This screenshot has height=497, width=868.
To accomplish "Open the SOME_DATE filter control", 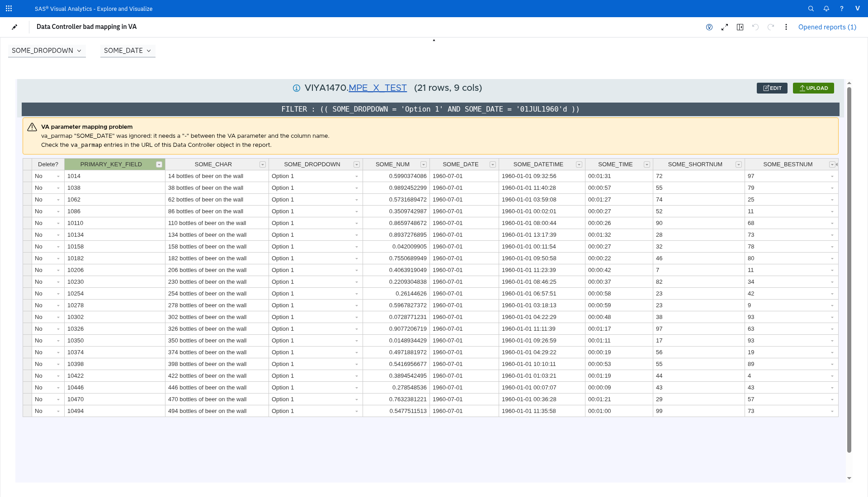I will (x=127, y=51).
